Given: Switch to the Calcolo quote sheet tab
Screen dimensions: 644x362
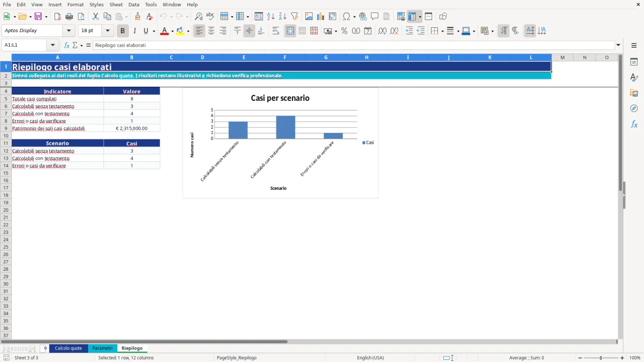Looking at the screenshot, I should coord(68,349).
